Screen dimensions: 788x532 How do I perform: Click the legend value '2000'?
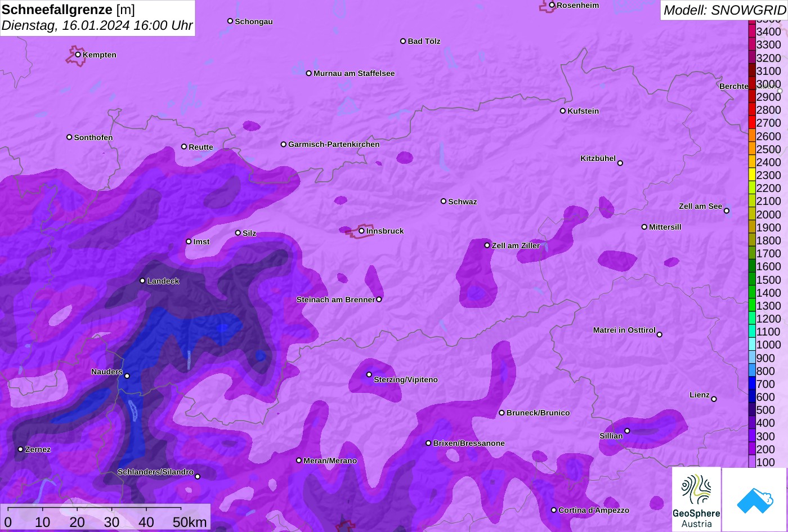[x=768, y=214]
